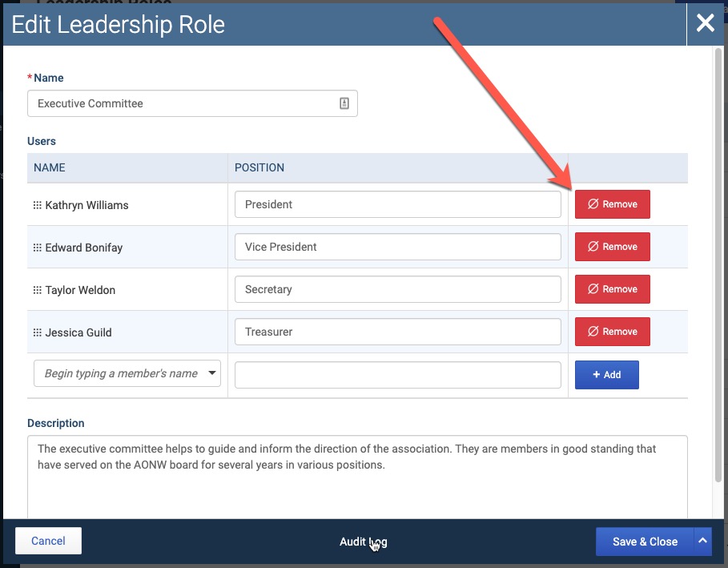Image resolution: width=728 pixels, height=568 pixels.
Task: Click the Begin typing a member's name combo box
Action: (127, 373)
